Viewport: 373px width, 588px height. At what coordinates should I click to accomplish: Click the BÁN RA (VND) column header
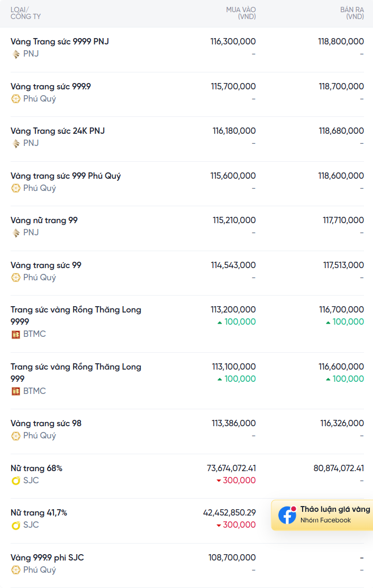click(x=352, y=13)
